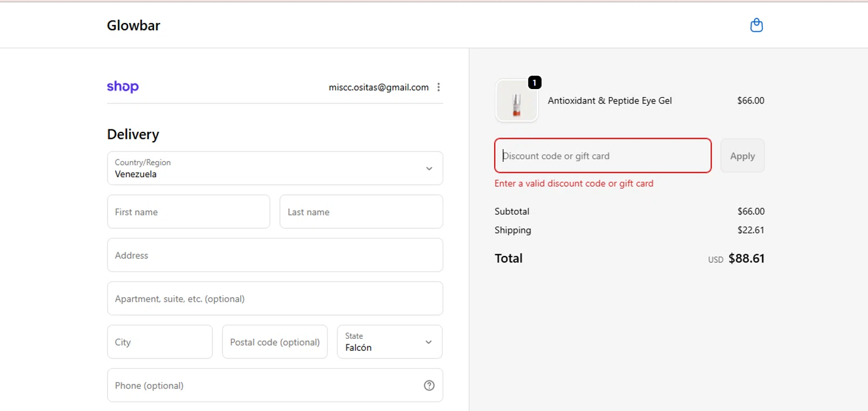
Task: Click the Phone (optional) field
Action: [275, 385]
